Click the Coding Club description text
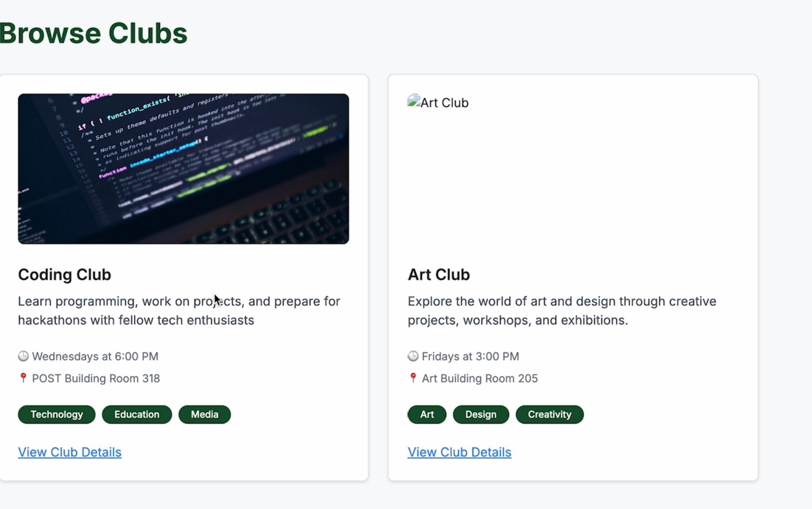 (x=179, y=311)
